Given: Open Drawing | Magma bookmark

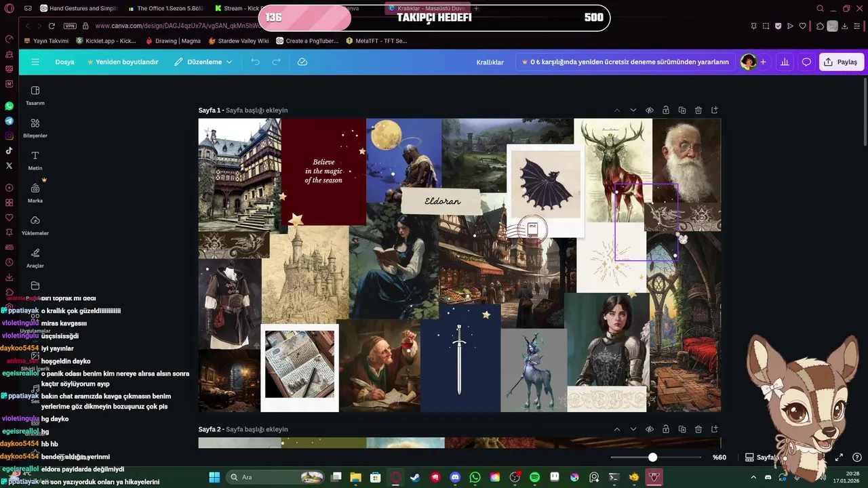Looking at the screenshot, I should pos(173,41).
